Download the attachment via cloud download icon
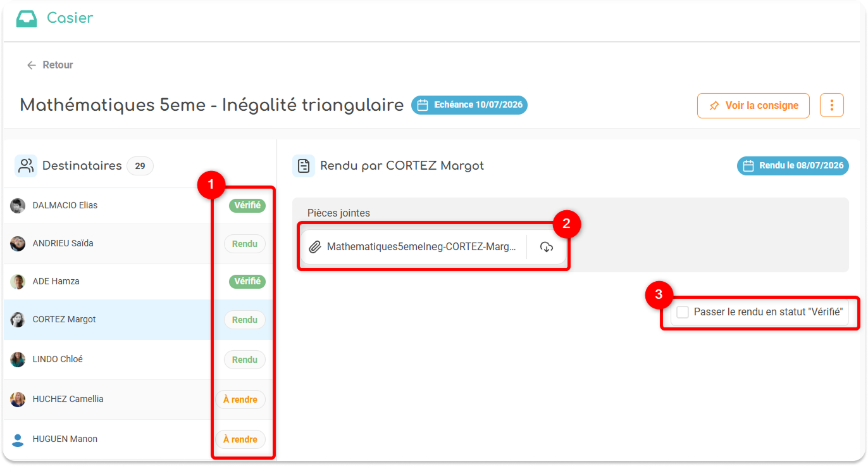 [x=547, y=247]
